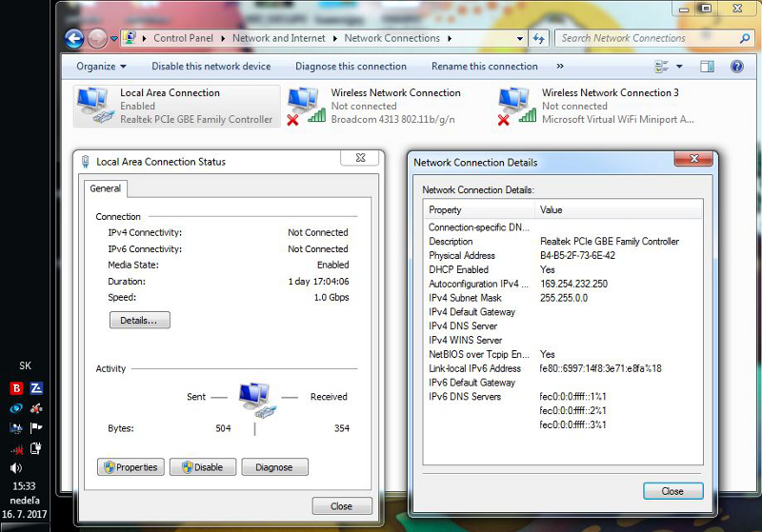Show more toolbar commands via the chevron
This screenshot has width=762, height=532.
pyautogui.click(x=560, y=66)
